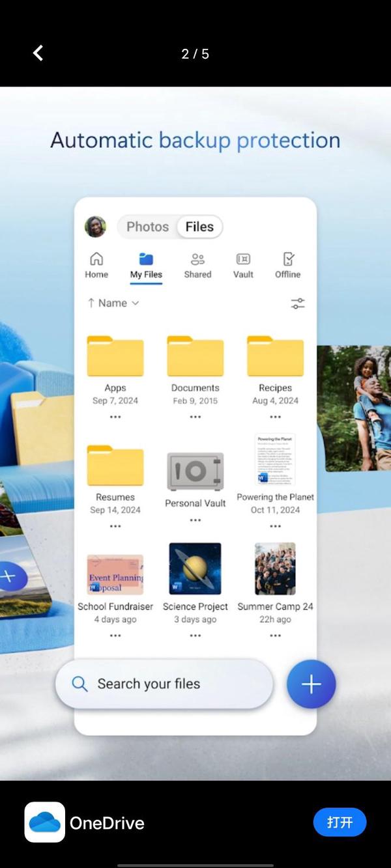
Task: Open more options for Resumes folder
Action: [x=115, y=526]
